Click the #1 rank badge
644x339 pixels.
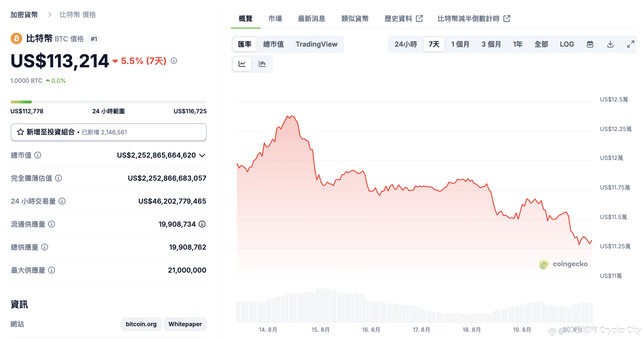tap(94, 39)
